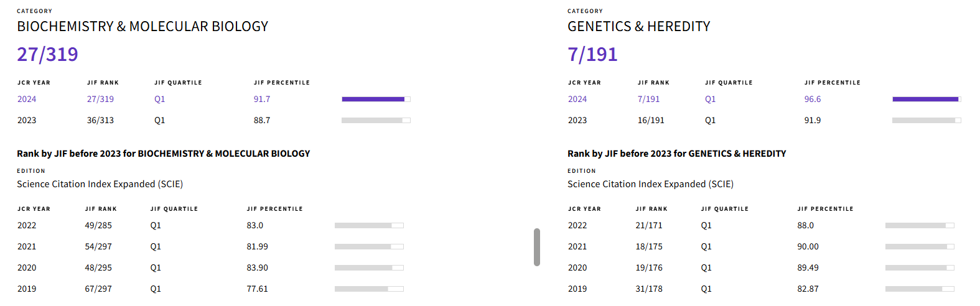Click the Q1 quartile link for 2024 Genetics
The height and width of the screenshot is (306, 980).
click(711, 100)
